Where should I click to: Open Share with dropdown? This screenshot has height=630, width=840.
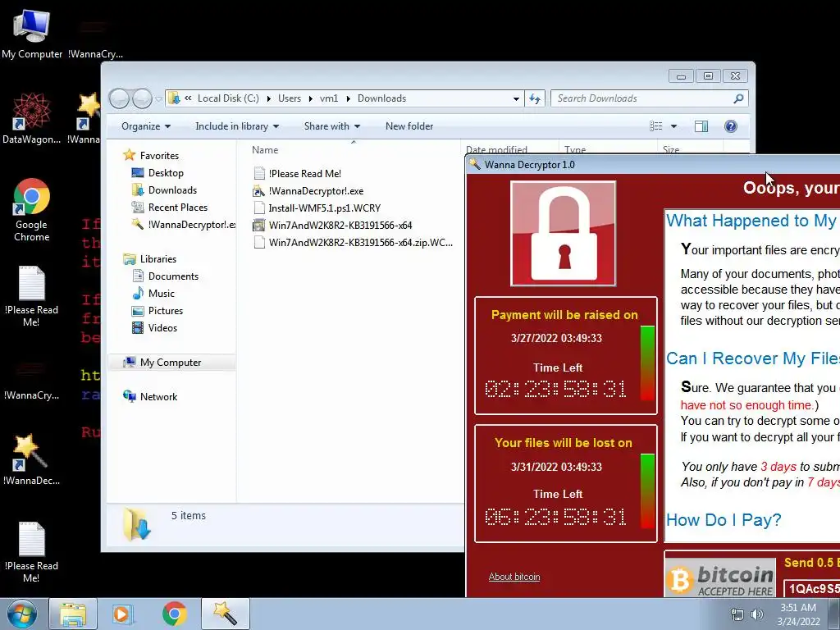(331, 126)
